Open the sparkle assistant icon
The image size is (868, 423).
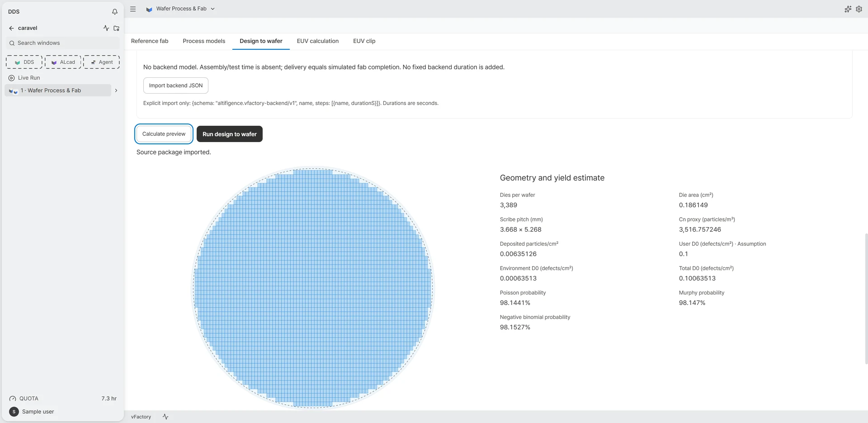point(848,9)
